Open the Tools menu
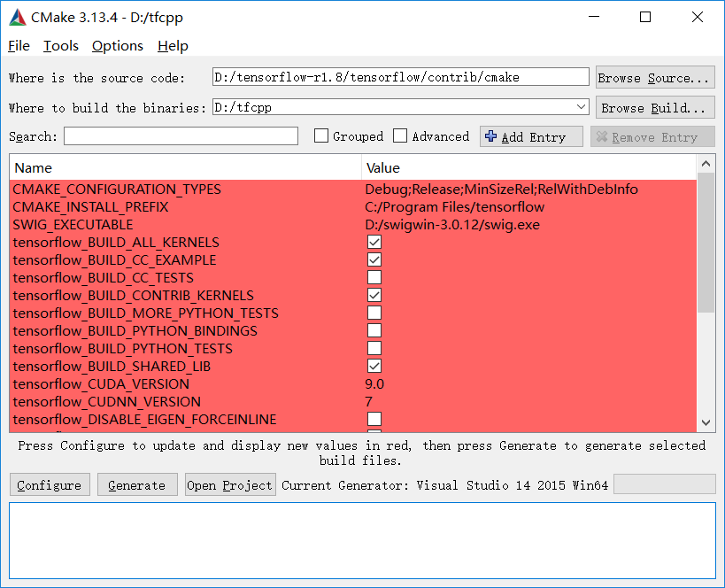Image resolution: width=725 pixels, height=588 pixels. pos(60,45)
